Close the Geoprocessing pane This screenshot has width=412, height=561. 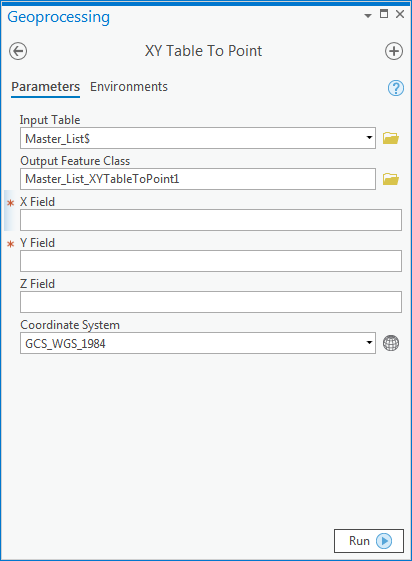pos(400,14)
